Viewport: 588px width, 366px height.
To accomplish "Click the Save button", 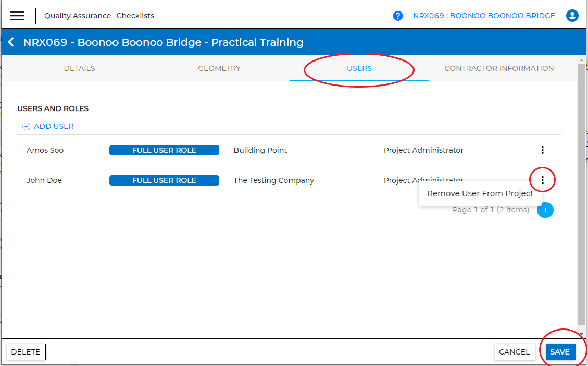I will [560, 352].
